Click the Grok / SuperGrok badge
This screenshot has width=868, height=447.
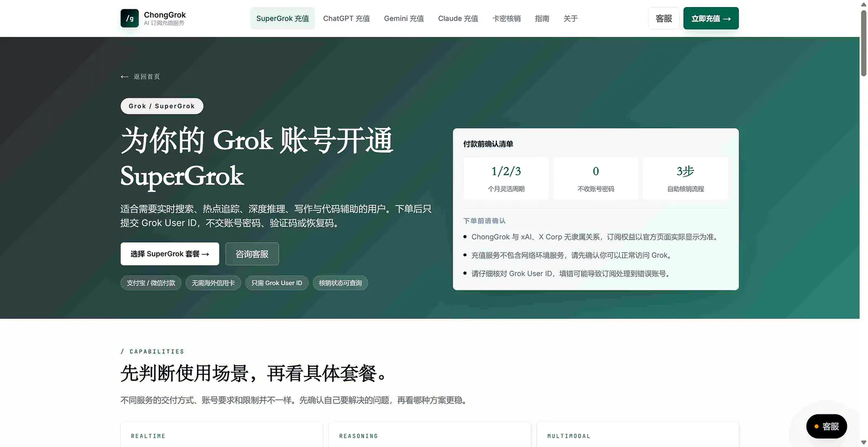tap(162, 106)
